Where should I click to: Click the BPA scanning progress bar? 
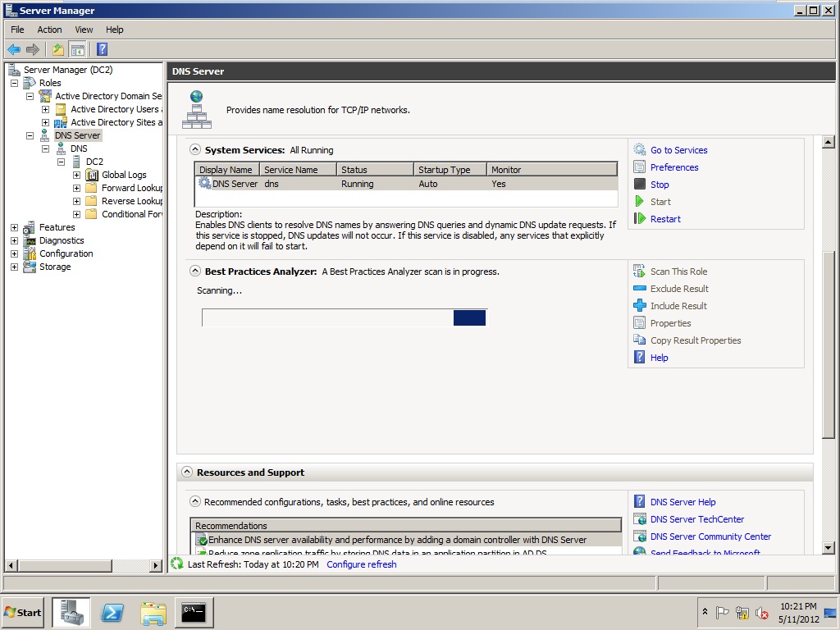click(x=345, y=317)
